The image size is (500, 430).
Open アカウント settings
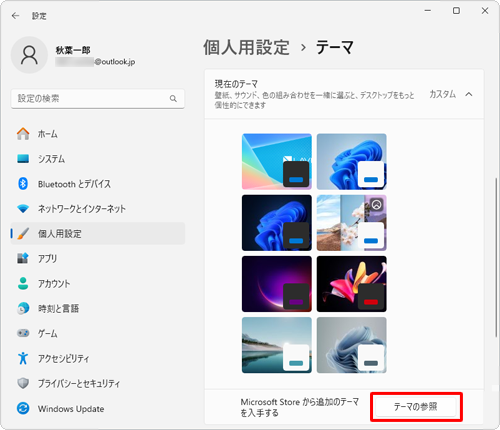pyautogui.click(x=98, y=283)
